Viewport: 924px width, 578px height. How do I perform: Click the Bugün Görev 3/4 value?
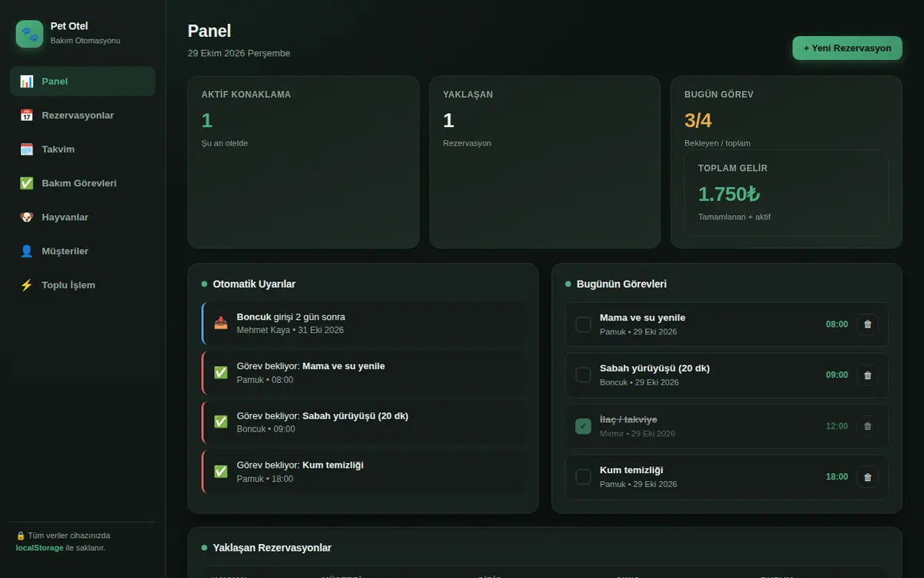pos(698,120)
